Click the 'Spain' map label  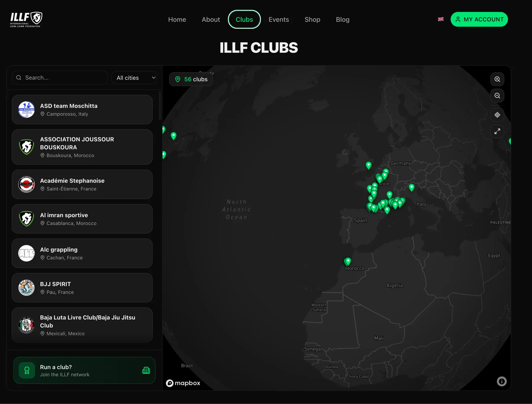360,220
